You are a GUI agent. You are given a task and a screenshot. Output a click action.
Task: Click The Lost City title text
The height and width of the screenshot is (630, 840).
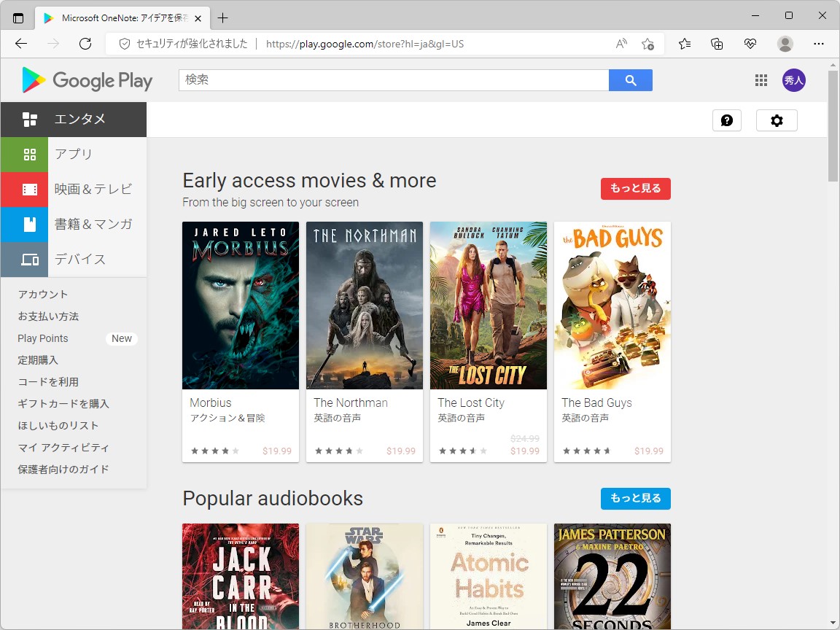point(472,402)
